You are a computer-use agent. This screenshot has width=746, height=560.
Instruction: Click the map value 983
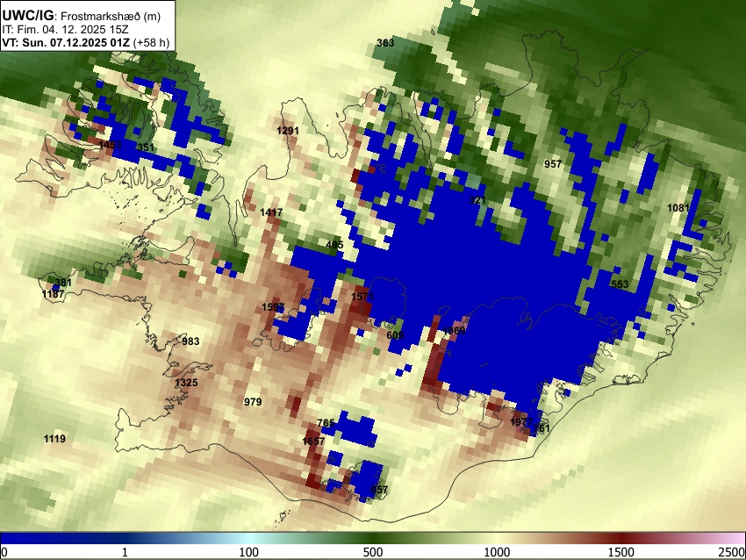(190, 341)
